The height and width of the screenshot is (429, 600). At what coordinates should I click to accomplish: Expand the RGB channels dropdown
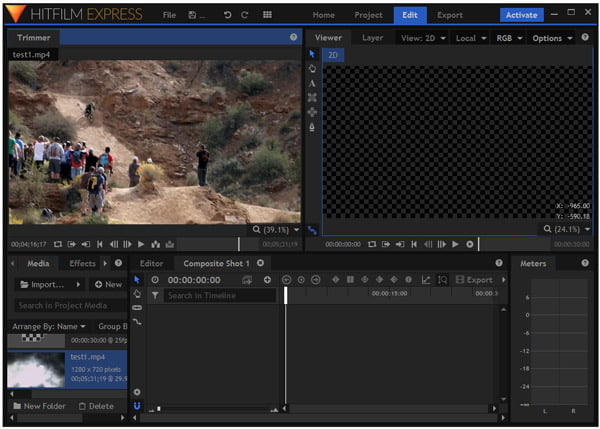[507, 38]
